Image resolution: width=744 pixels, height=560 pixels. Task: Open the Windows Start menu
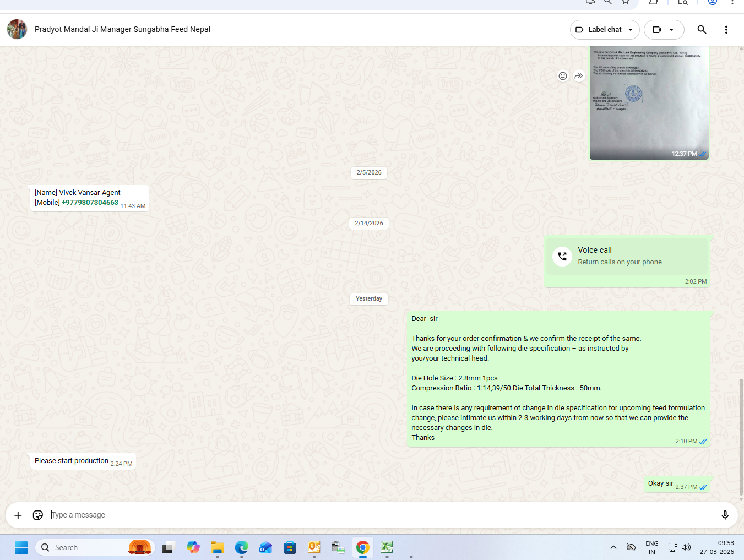tap(21, 547)
